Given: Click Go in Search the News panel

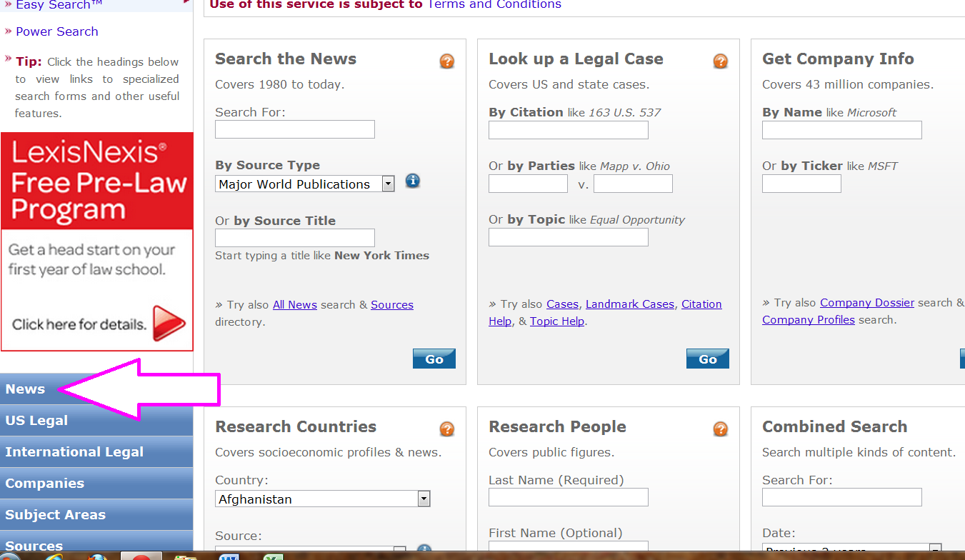Looking at the screenshot, I should point(434,359).
